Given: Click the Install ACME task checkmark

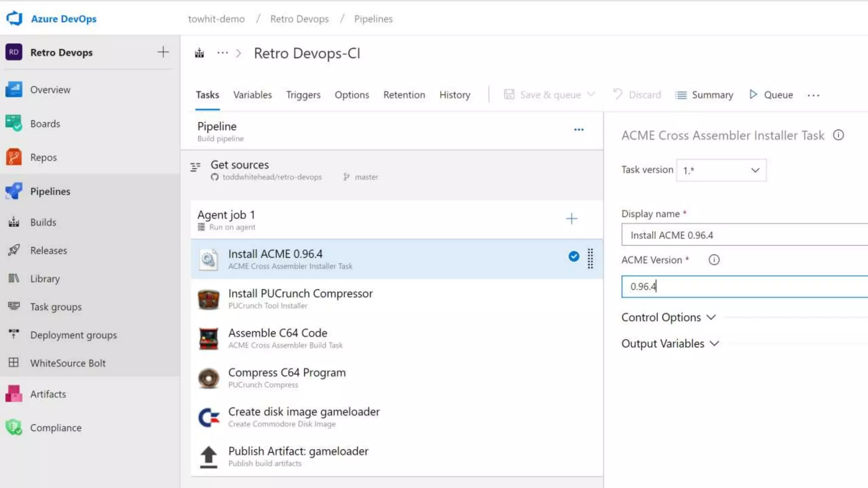Looking at the screenshot, I should (x=573, y=256).
